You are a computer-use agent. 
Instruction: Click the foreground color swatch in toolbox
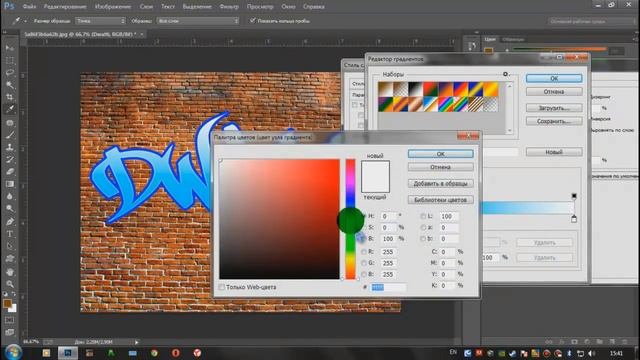pyautogui.click(x=7, y=303)
